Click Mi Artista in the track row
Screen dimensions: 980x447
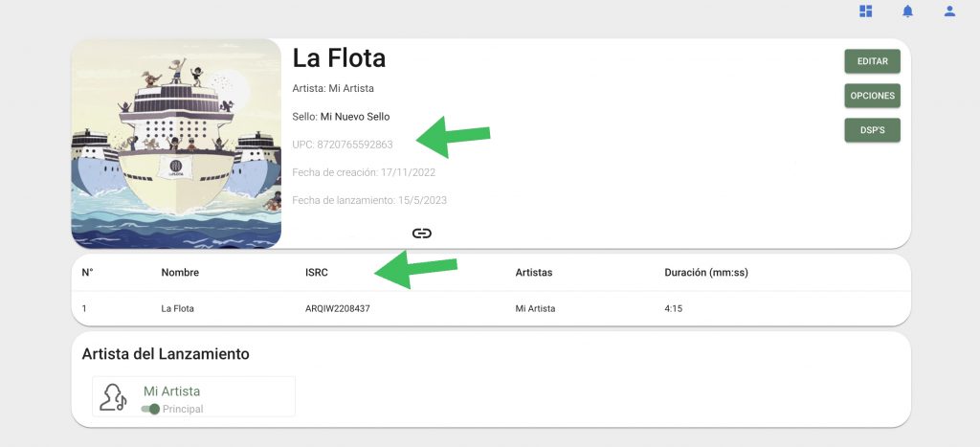(535, 308)
